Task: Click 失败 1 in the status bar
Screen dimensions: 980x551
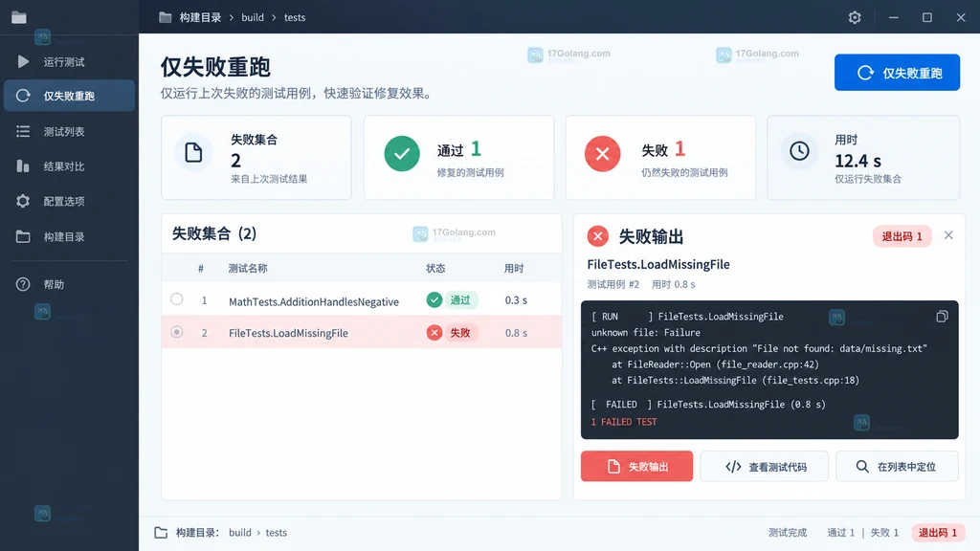Action: [884, 532]
